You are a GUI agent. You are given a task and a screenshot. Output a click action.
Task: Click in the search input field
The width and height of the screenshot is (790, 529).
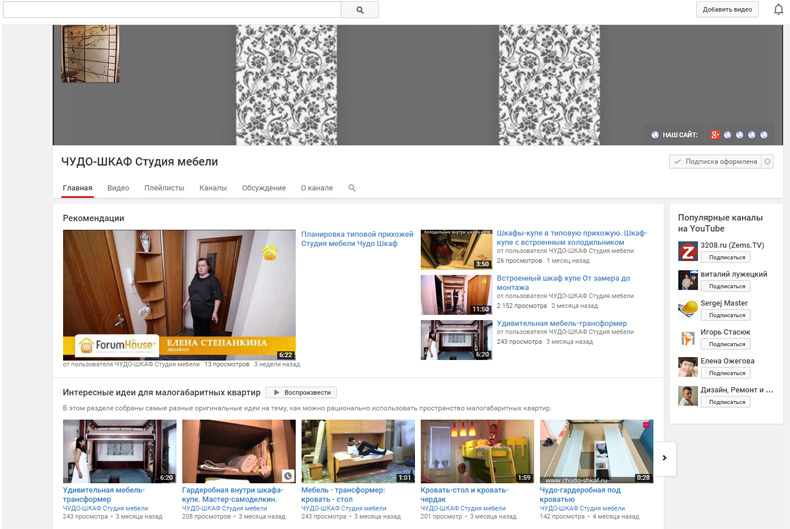click(172, 10)
